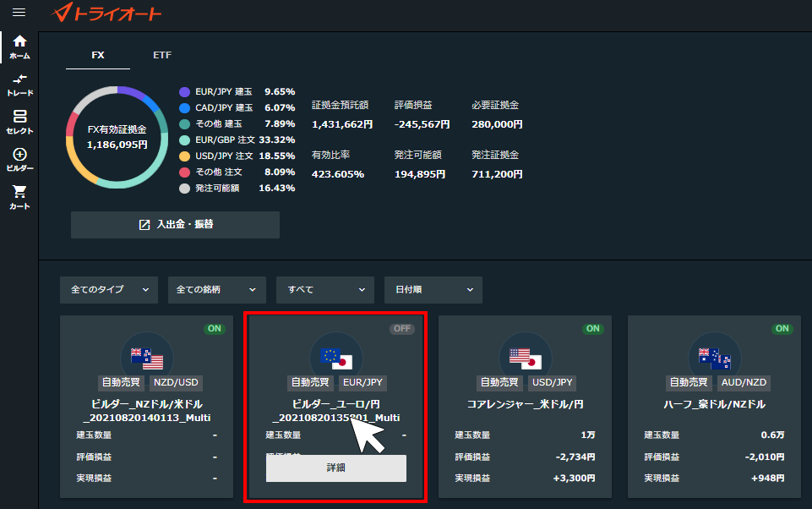Click 詳細 button on EUR/JPY card

[336, 468]
